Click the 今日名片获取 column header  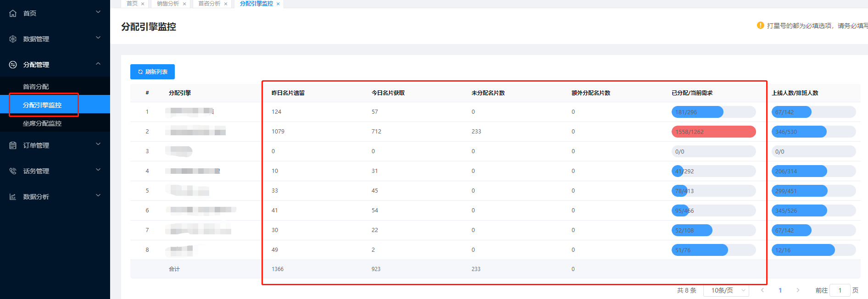388,93
